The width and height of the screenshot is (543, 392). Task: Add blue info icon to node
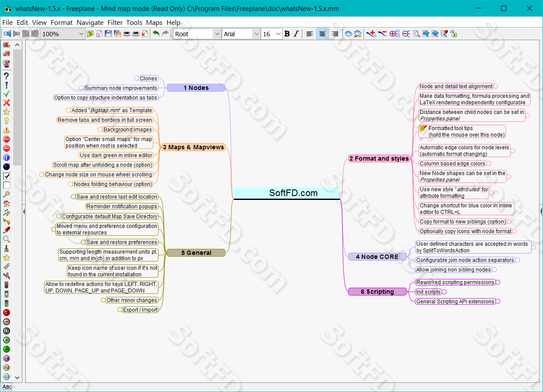coord(6,158)
